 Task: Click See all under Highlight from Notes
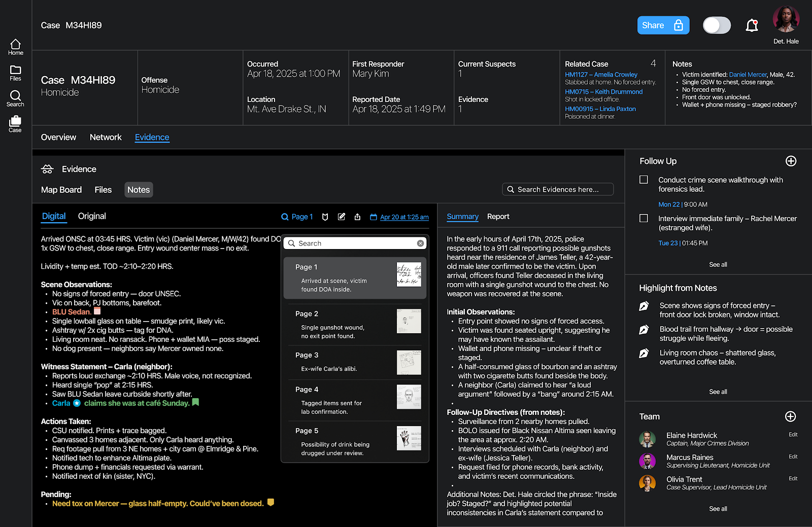[x=718, y=392]
